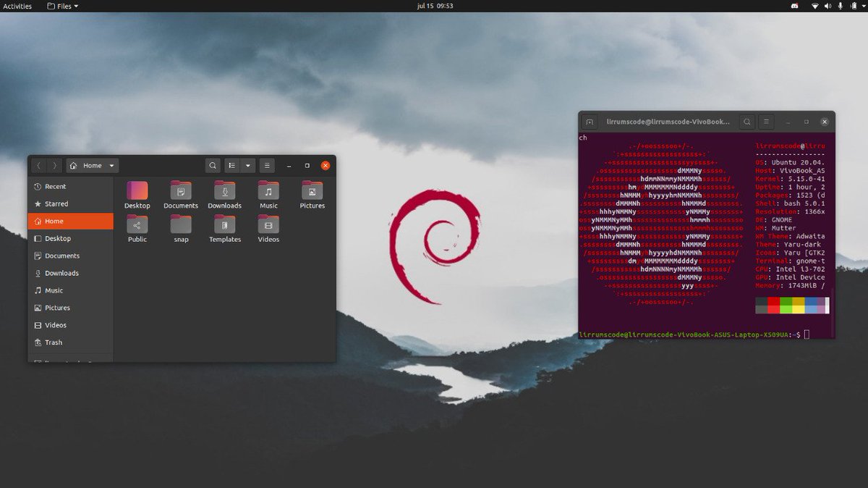The height and width of the screenshot is (488, 868).
Task: Select Home in Files sidebar
Action: (x=70, y=221)
